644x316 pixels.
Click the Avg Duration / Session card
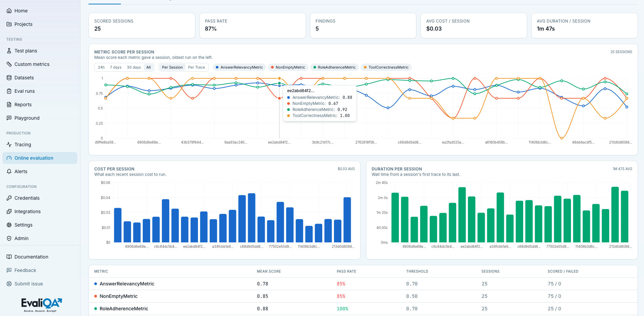point(584,26)
